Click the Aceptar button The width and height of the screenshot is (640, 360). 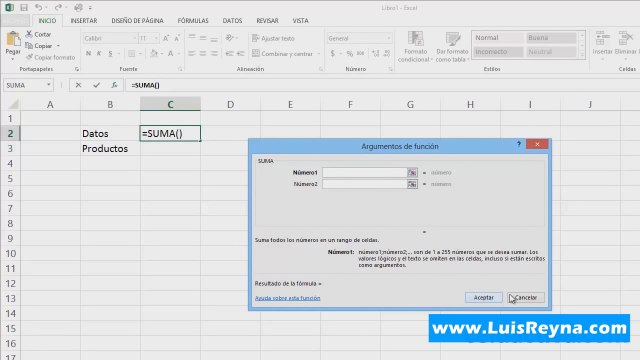[x=484, y=298]
